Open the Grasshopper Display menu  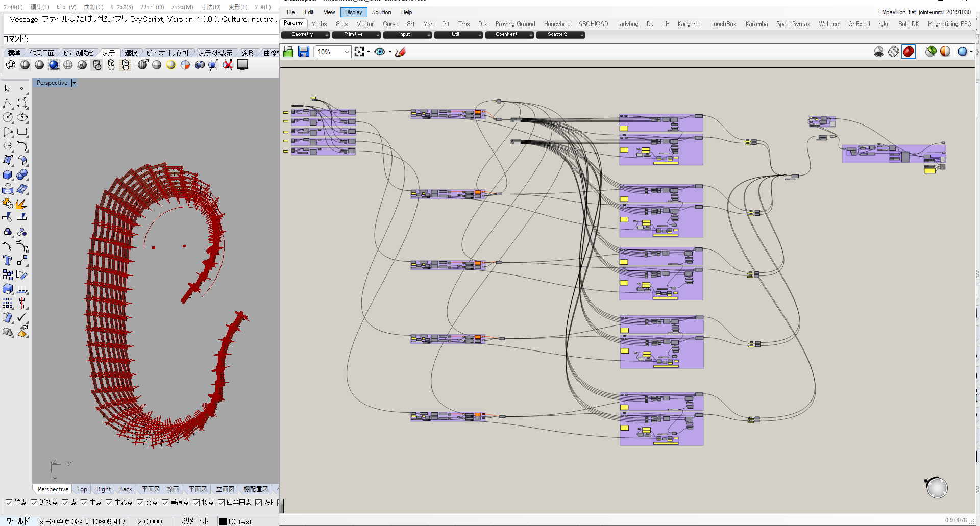(x=353, y=12)
